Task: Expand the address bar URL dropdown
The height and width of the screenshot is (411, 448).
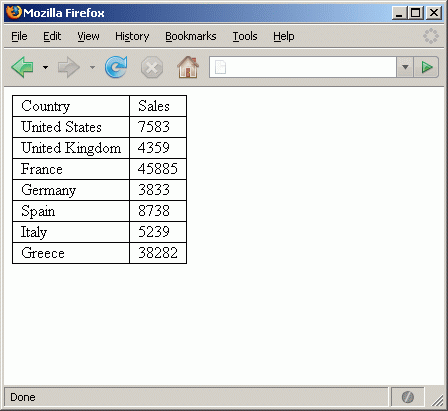Action: pos(405,67)
